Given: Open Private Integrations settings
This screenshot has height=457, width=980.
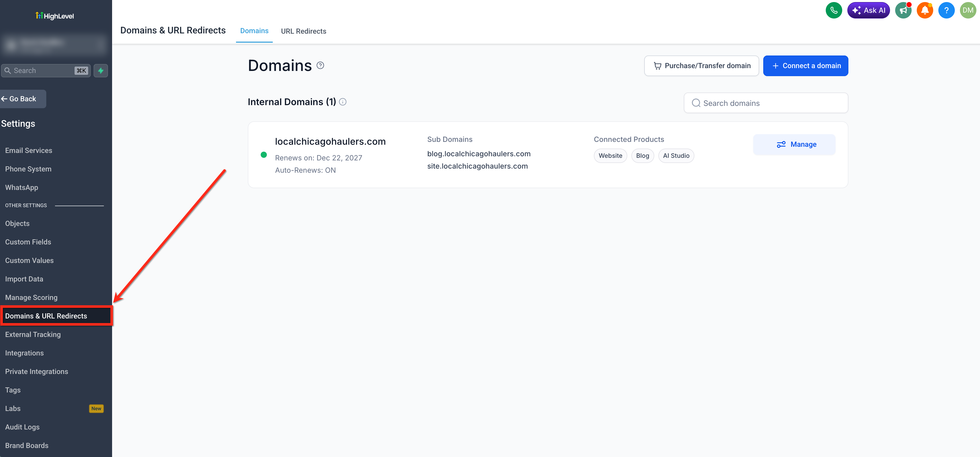Looking at the screenshot, I should [x=37, y=371].
